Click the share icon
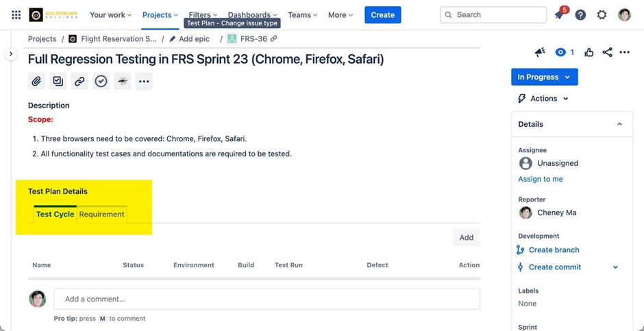The width and height of the screenshot is (644, 331). (x=607, y=52)
